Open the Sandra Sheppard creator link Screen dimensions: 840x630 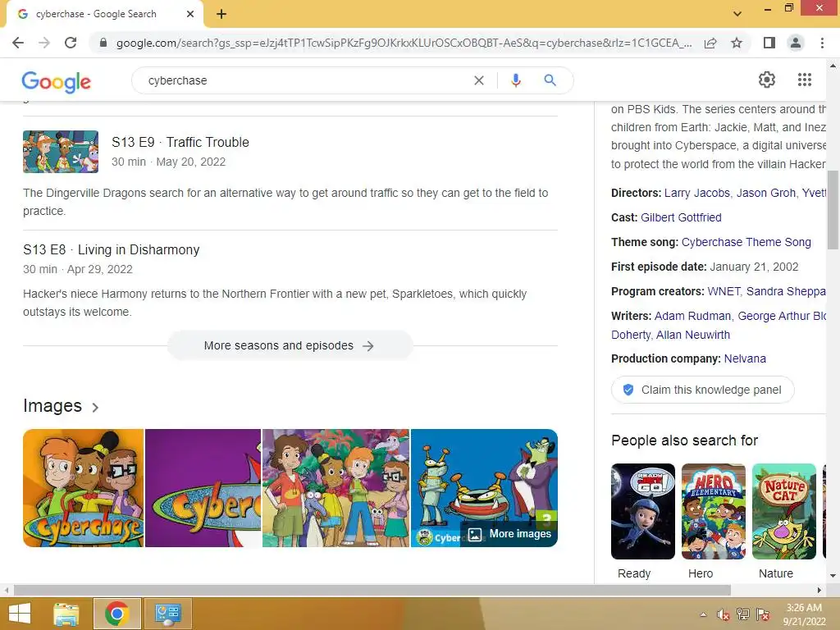tap(786, 291)
